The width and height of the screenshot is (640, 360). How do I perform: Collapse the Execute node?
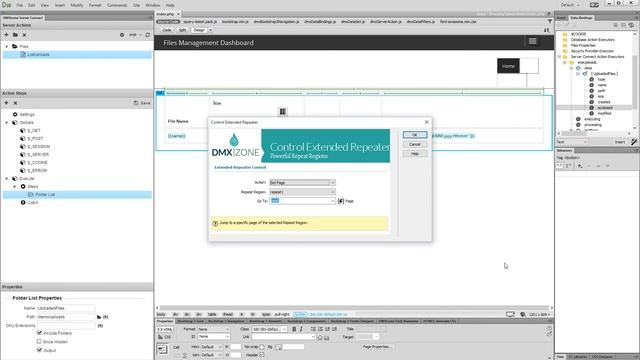7,178
